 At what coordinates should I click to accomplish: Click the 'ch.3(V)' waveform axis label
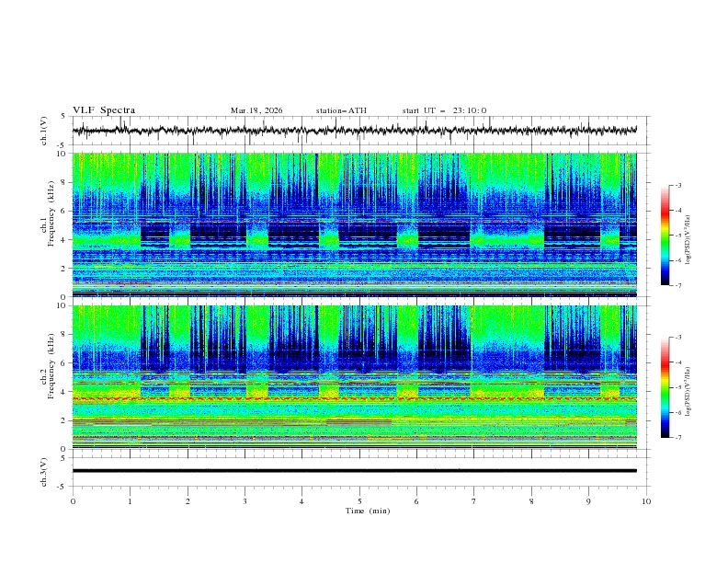(44, 473)
